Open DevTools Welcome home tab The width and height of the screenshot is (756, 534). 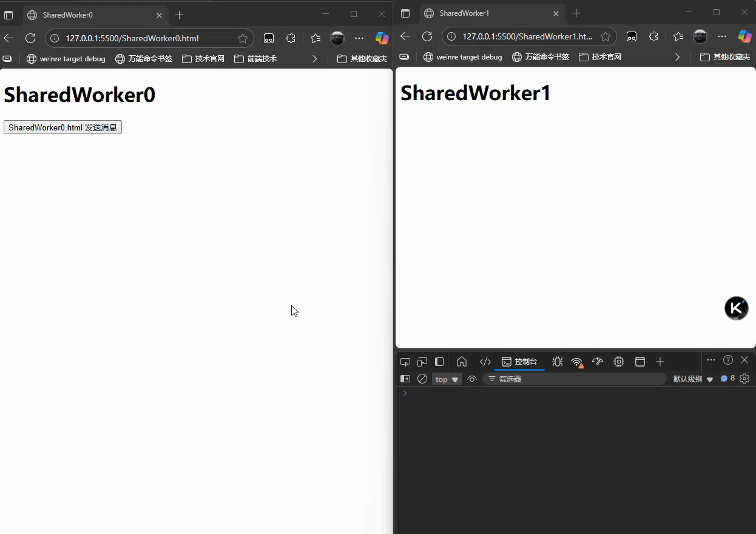[x=462, y=362]
